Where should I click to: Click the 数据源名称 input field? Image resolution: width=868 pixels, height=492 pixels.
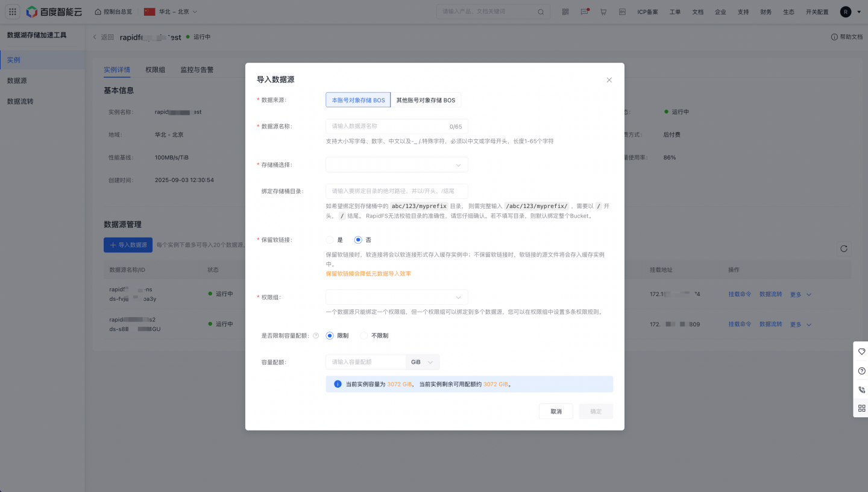tap(389, 127)
